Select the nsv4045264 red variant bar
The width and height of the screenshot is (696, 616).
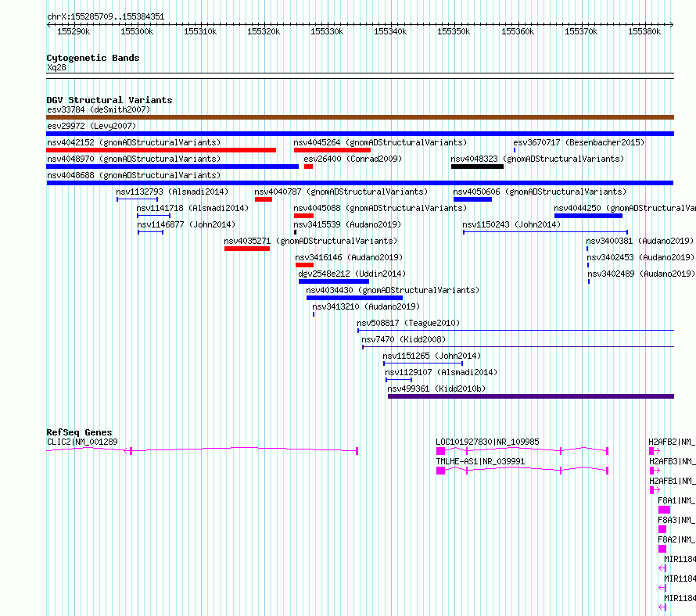(332, 150)
